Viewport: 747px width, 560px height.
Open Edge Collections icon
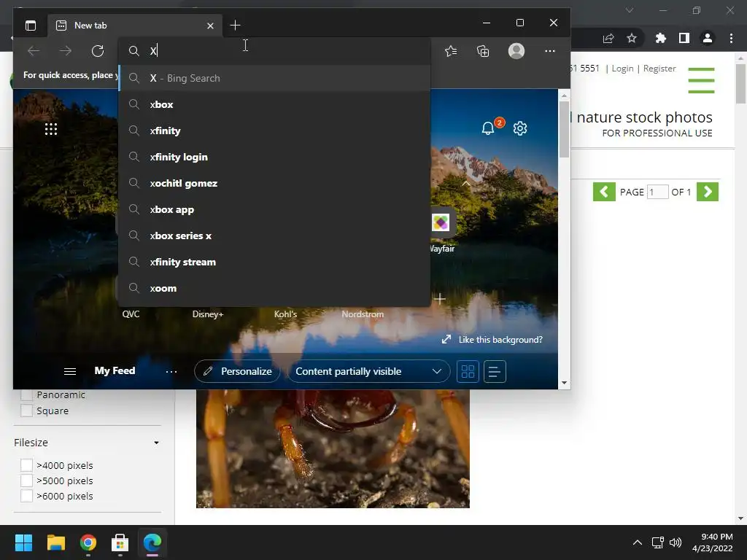[x=483, y=51]
